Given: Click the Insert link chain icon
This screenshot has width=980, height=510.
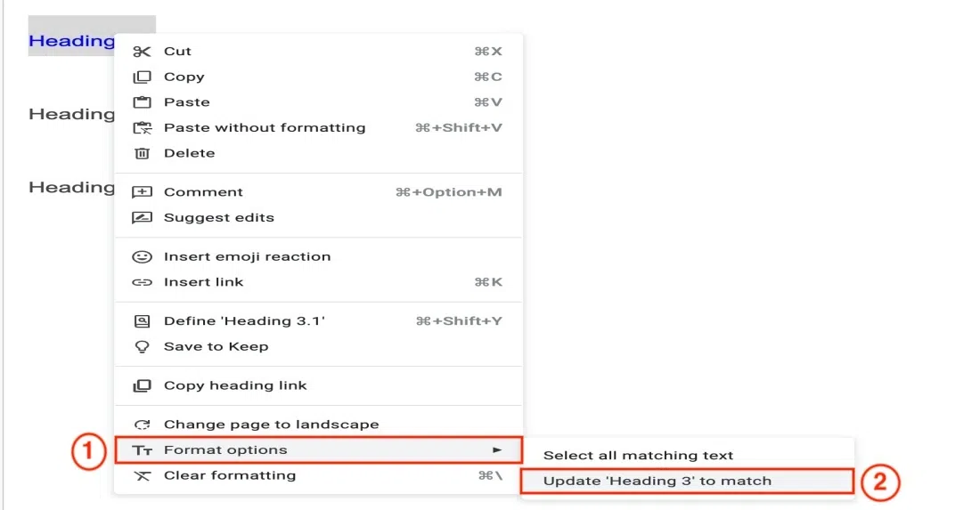Looking at the screenshot, I should coord(142,282).
